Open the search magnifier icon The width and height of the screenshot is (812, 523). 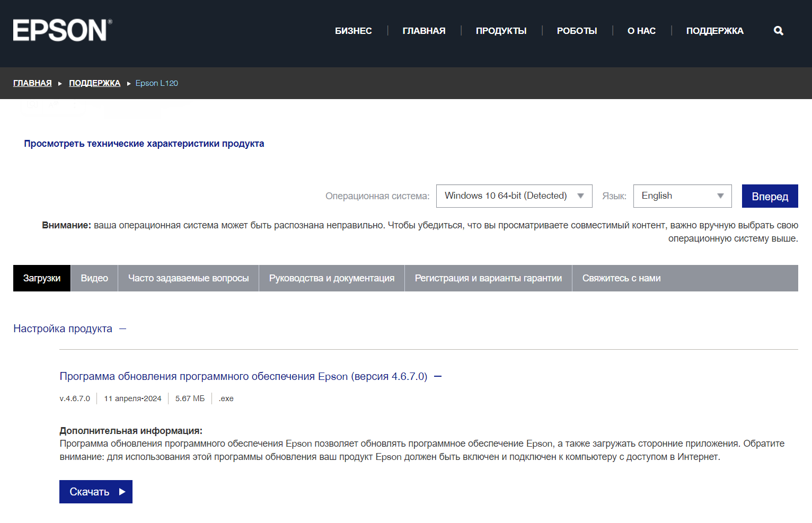(x=778, y=31)
